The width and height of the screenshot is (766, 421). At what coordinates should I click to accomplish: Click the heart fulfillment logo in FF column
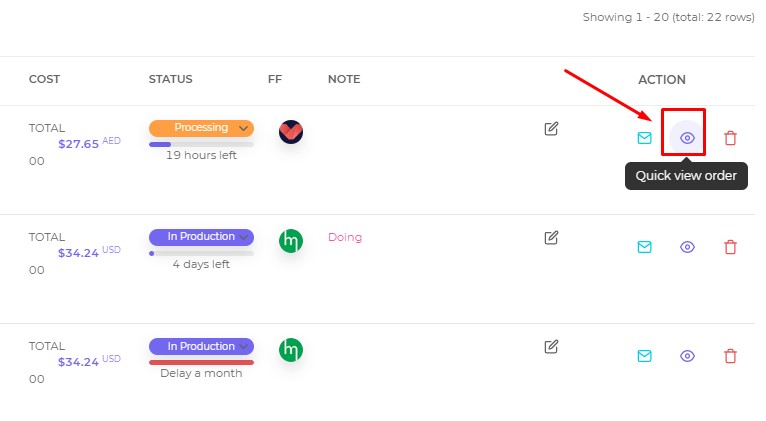coord(291,132)
